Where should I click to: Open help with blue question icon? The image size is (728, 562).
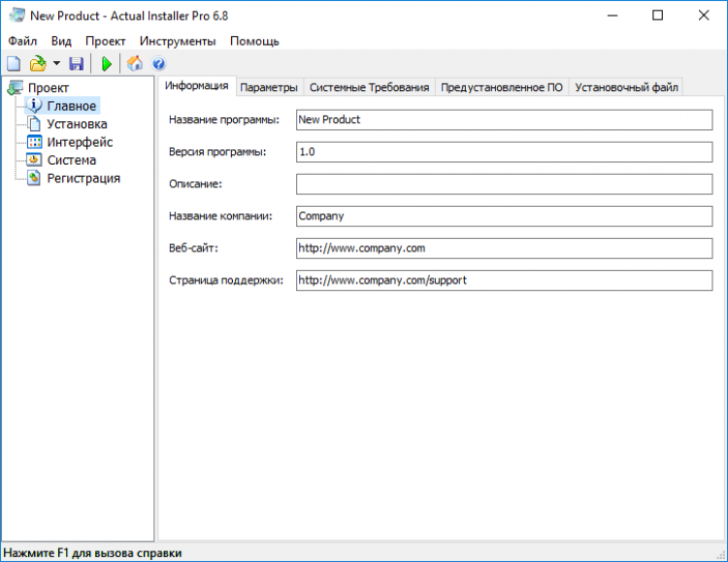point(159,64)
